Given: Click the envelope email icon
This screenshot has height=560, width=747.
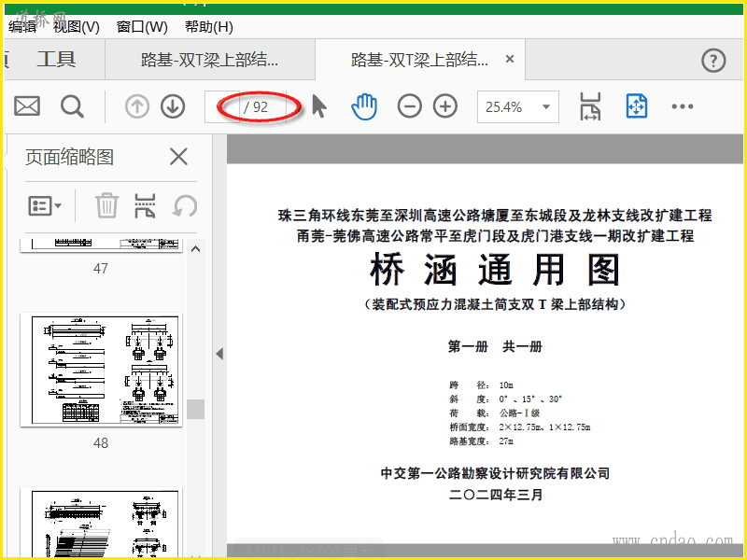Looking at the screenshot, I should coord(27,106).
